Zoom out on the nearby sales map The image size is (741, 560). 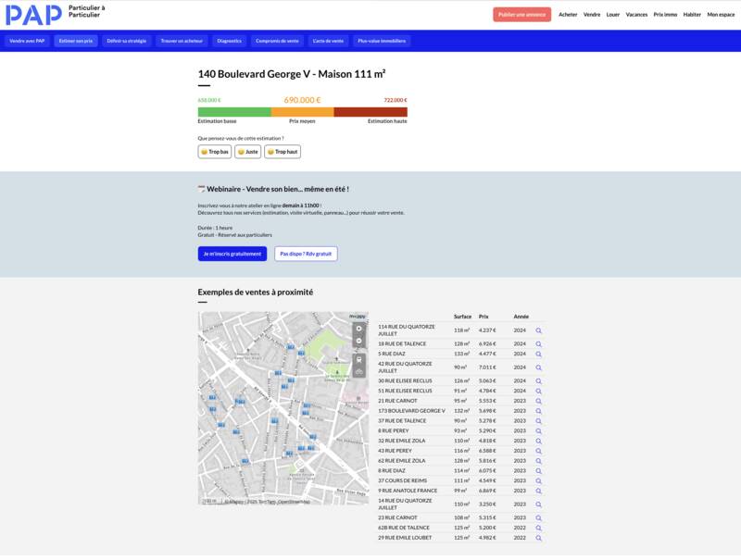click(359, 341)
